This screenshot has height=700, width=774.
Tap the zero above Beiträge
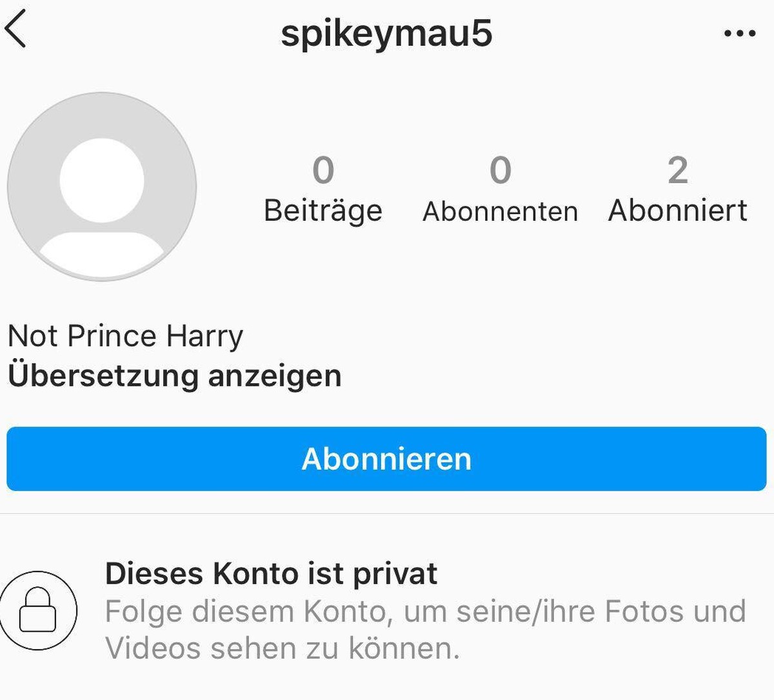323,170
